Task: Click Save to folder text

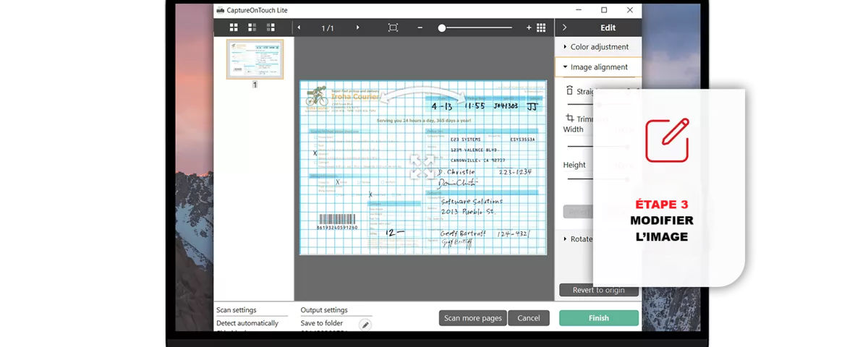Action: pyautogui.click(x=322, y=323)
